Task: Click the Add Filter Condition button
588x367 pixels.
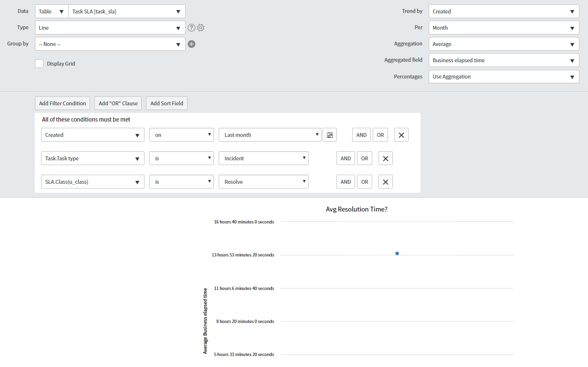Action: click(62, 103)
